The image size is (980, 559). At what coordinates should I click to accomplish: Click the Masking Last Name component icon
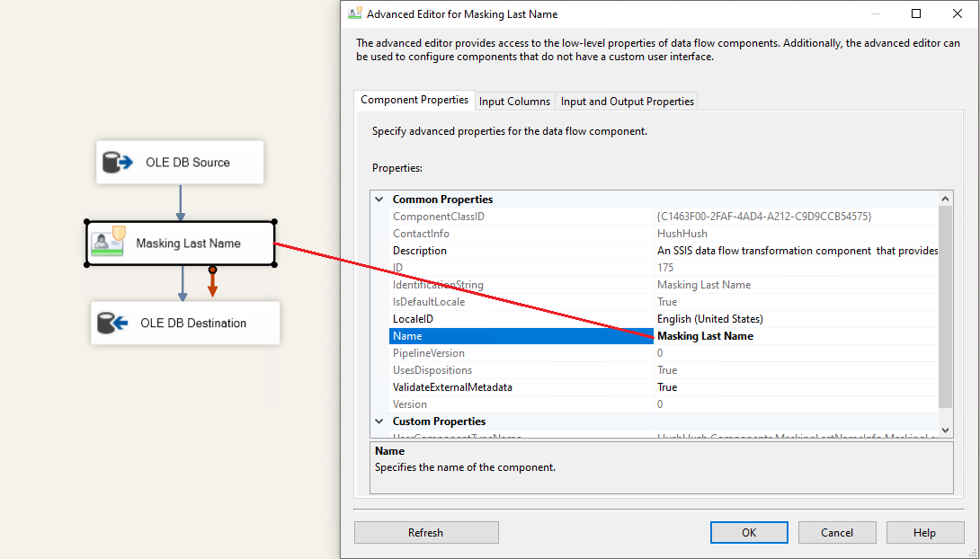coord(109,241)
